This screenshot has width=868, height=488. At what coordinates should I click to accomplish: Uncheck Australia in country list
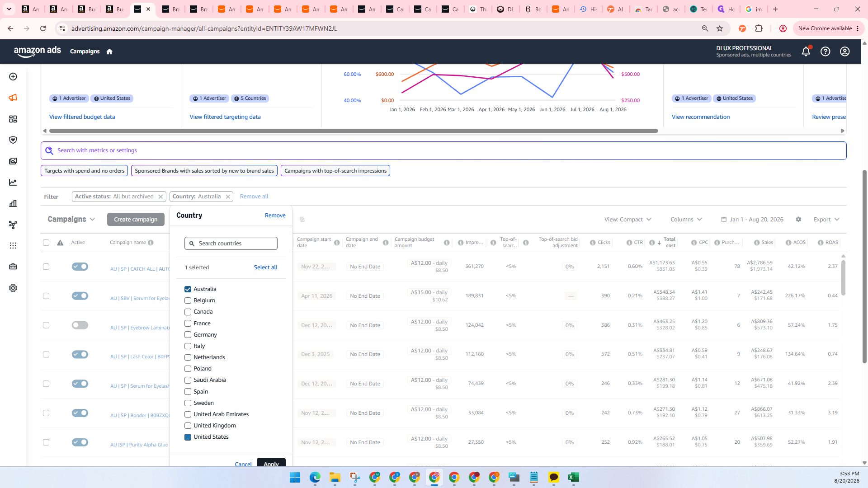[x=188, y=289]
